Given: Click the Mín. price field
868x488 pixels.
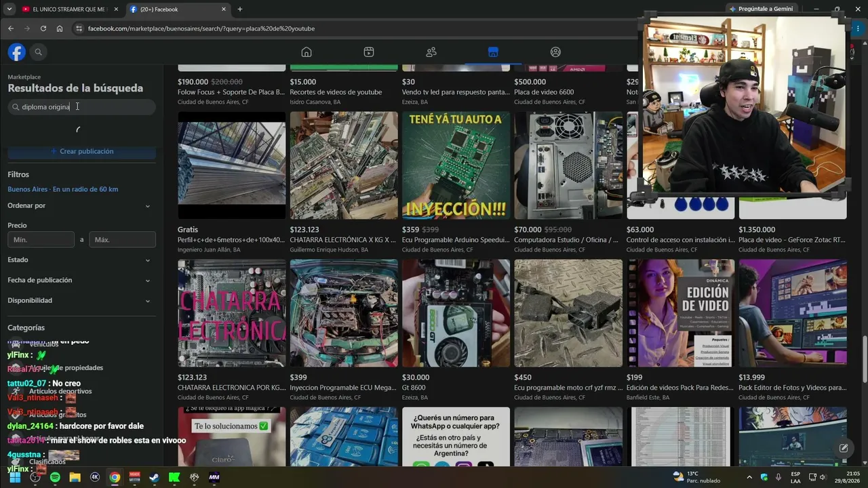Looking at the screenshot, I should [x=41, y=240].
